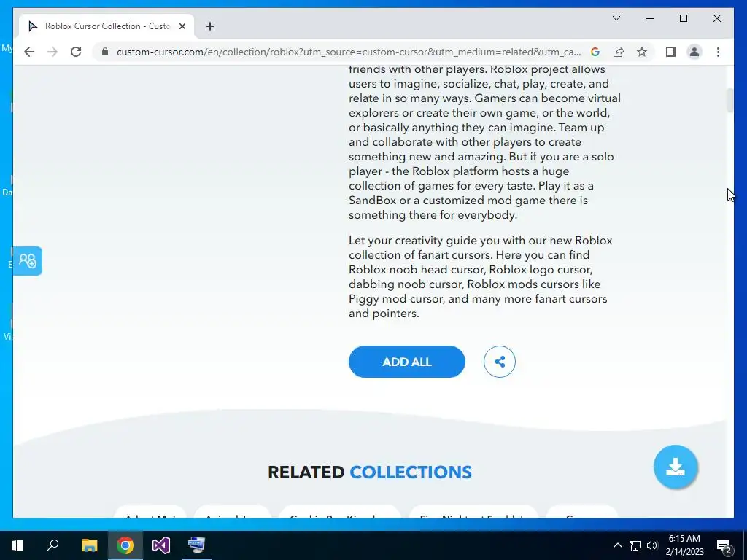747x560 pixels.
Task: Click the round share icon button
Action: click(x=499, y=362)
